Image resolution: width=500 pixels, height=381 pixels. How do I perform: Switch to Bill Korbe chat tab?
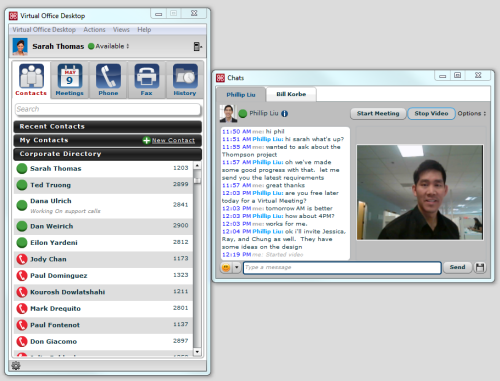coord(291,94)
